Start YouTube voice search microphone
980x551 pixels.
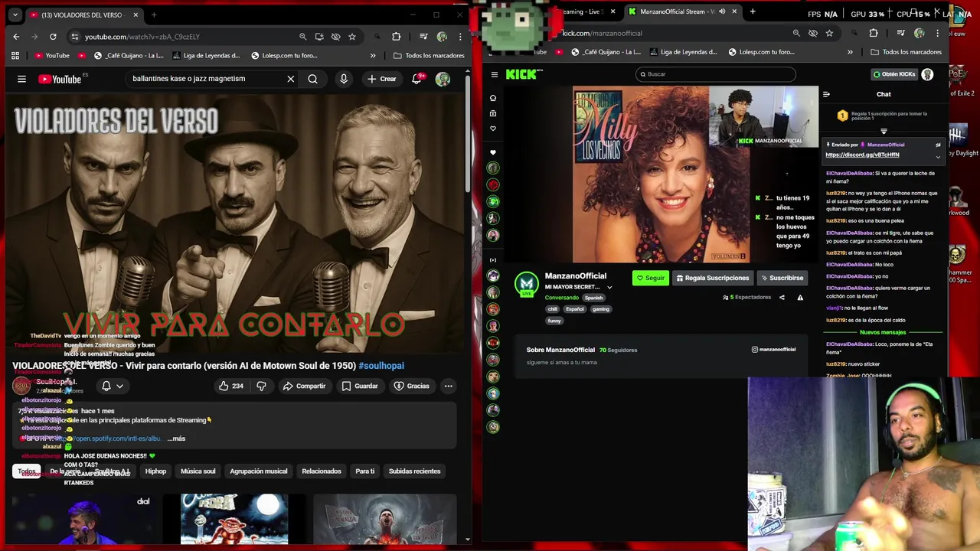pos(344,79)
